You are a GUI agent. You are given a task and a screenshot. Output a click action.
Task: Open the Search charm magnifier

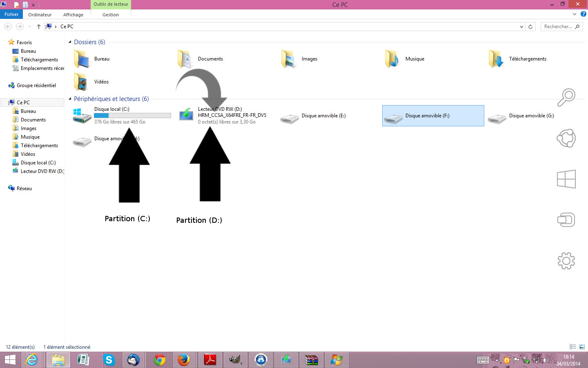[x=566, y=97]
